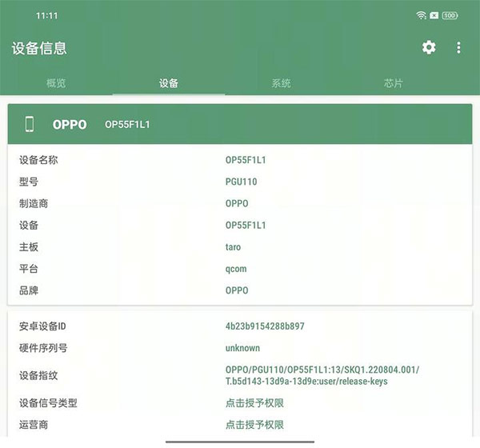Open settings via the gear icon
The image size is (480, 448).
(x=429, y=48)
